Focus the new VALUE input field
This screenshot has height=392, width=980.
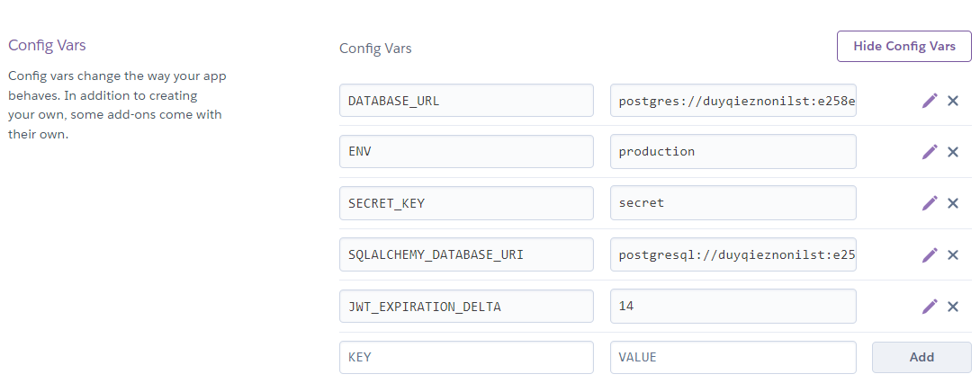(733, 357)
